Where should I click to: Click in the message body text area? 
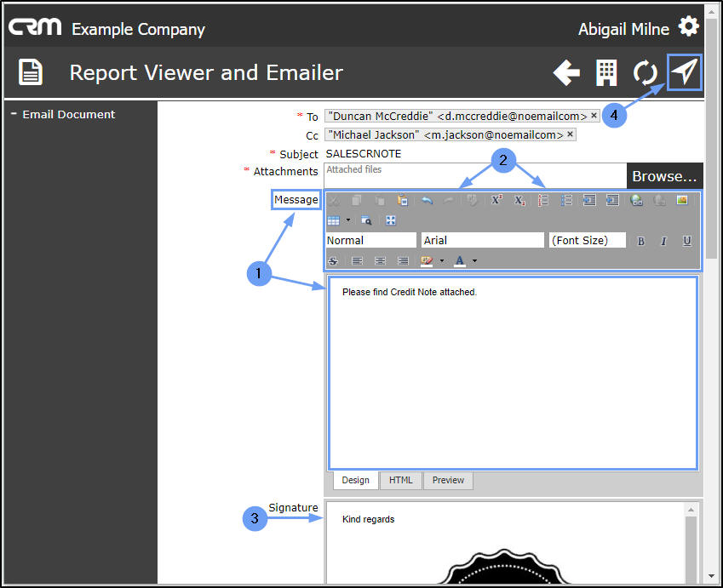[513, 374]
